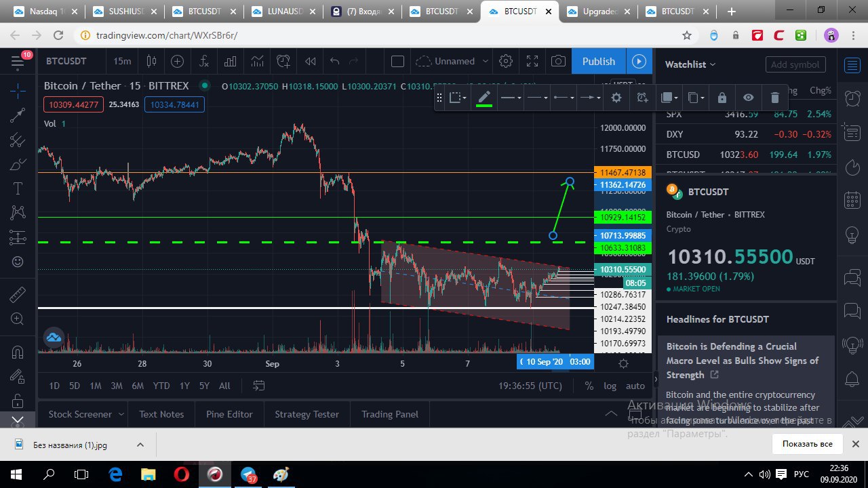Toggle the Watchlist panel icon in right sidebar
Image resolution: width=868 pixels, height=488 pixels.
pos(852,65)
